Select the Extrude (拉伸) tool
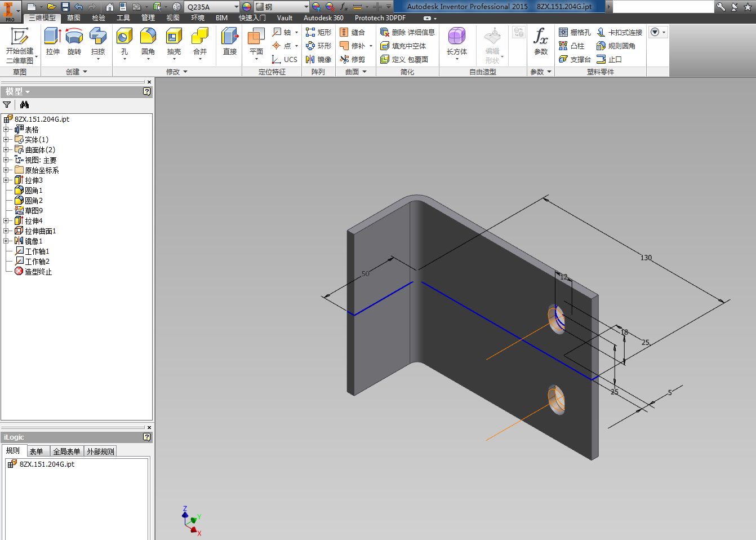This screenshot has height=540, width=756. (x=53, y=42)
